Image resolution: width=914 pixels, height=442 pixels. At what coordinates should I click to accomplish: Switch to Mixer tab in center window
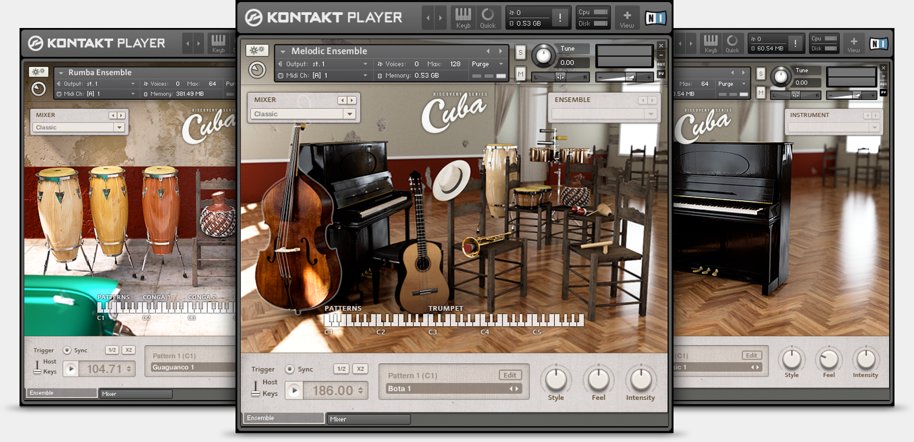(370, 419)
